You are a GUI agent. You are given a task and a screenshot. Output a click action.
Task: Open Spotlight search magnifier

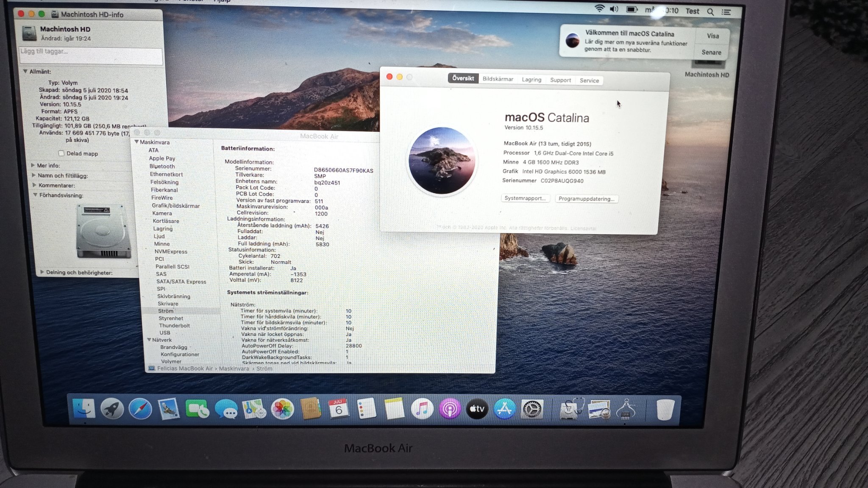click(710, 12)
